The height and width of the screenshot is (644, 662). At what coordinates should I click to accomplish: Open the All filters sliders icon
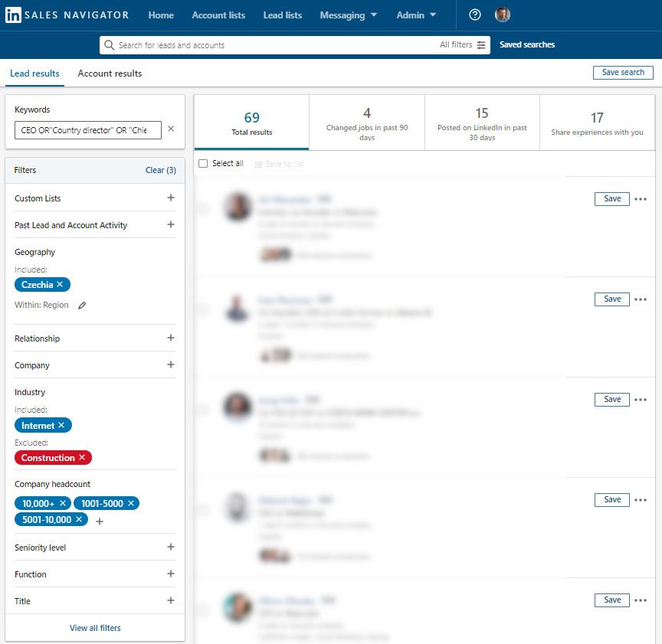[x=481, y=44]
